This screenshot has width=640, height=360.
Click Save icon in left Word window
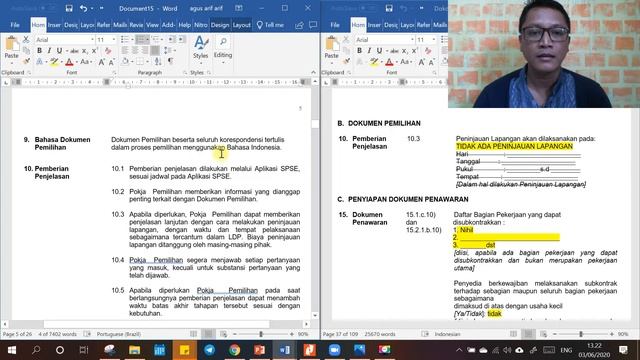click(69, 8)
